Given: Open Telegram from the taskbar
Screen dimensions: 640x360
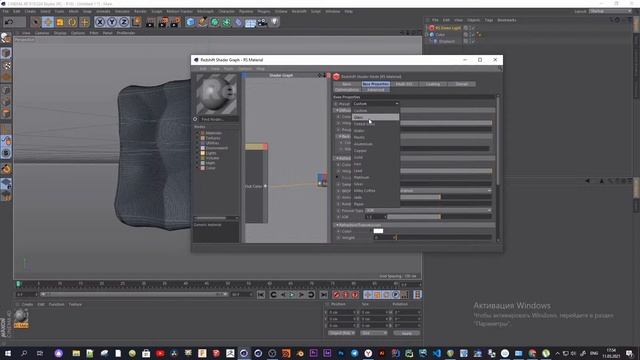Looking at the screenshot, I should coord(355,353).
